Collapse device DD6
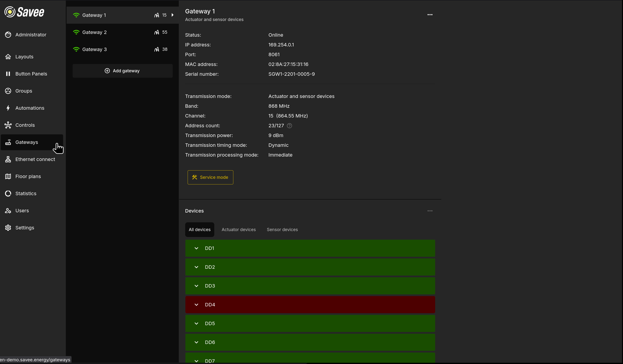The height and width of the screenshot is (364, 623). click(x=197, y=342)
